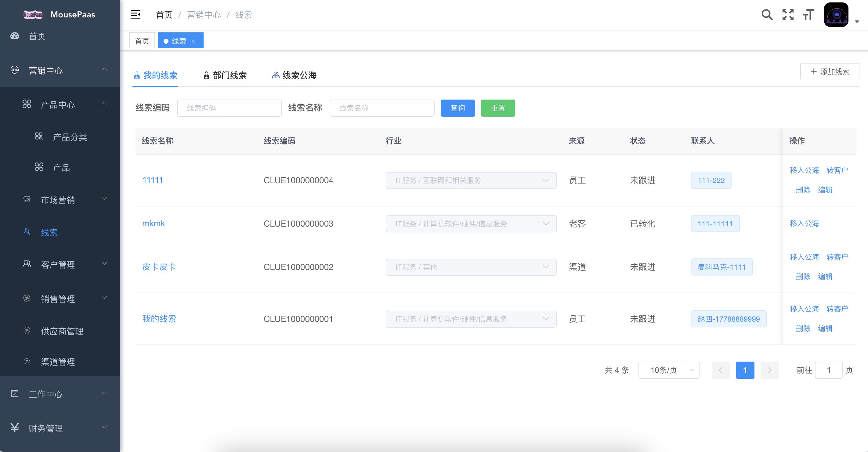The height and width of the screenshot is (452, 868).
Task: Click the grid icon beside 产品中心
Action: click(x=27, y=104)
